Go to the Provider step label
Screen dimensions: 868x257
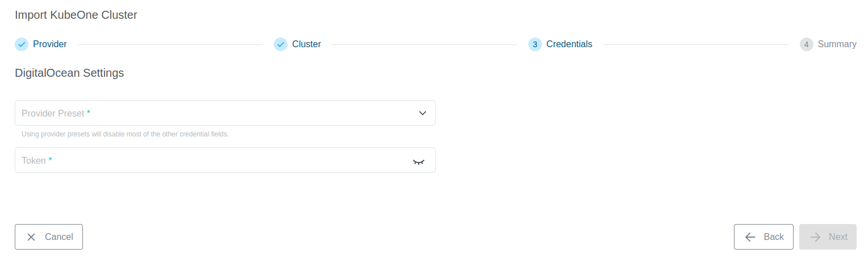tap(50, 44)
